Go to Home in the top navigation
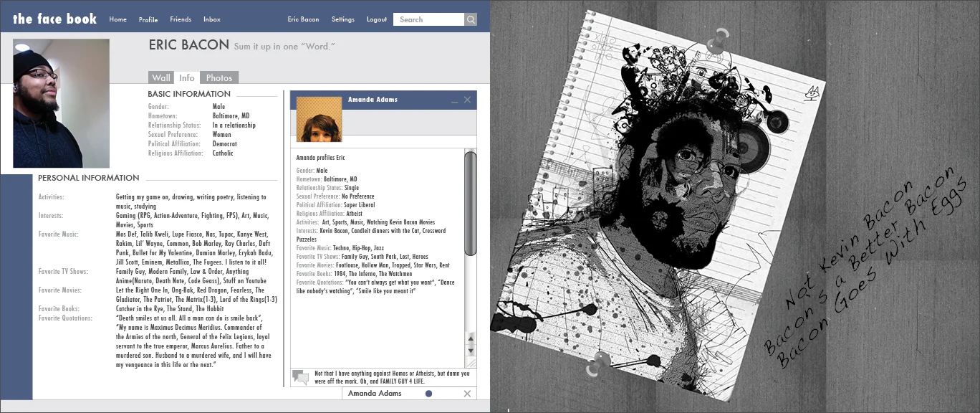Viewport: 980px width, 413px height. [x=117, y=19]
